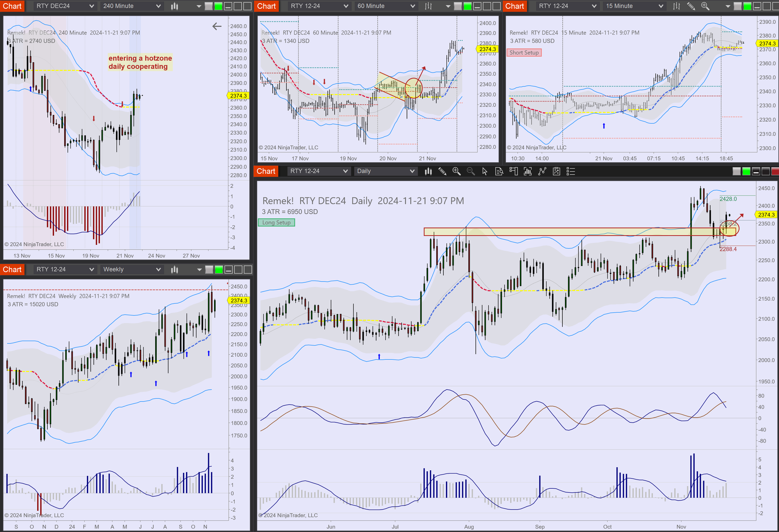Click the back arrow on the 240 Minute chart
This screenshot has height=532, width=779.
[217, 26]
